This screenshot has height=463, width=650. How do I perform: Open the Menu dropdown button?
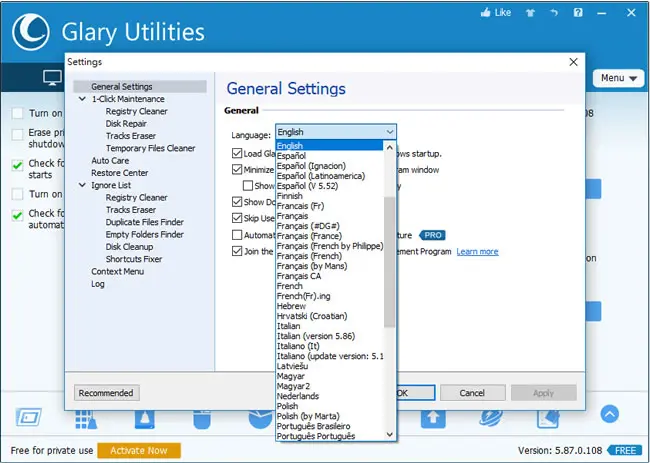click(x=618, y=78)
